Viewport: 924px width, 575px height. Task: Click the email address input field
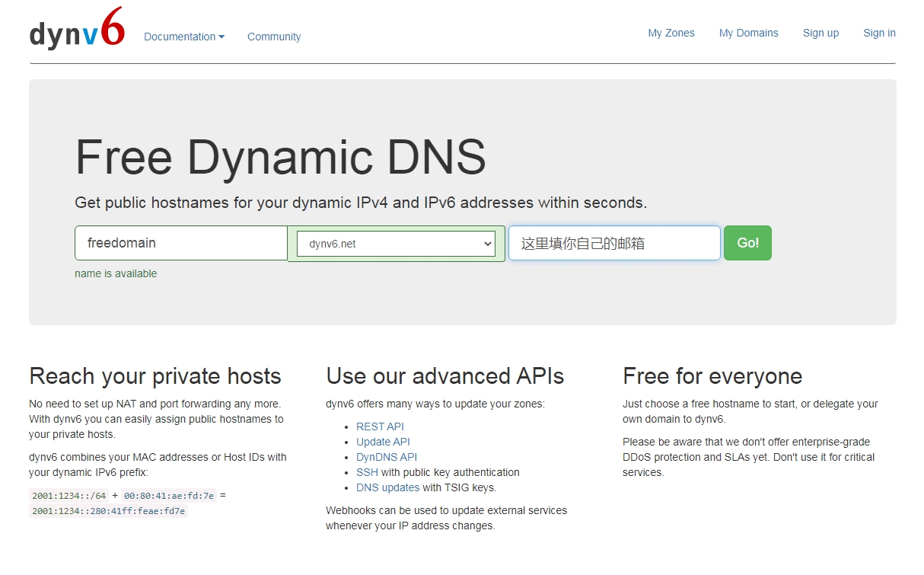tap(614, 243)
